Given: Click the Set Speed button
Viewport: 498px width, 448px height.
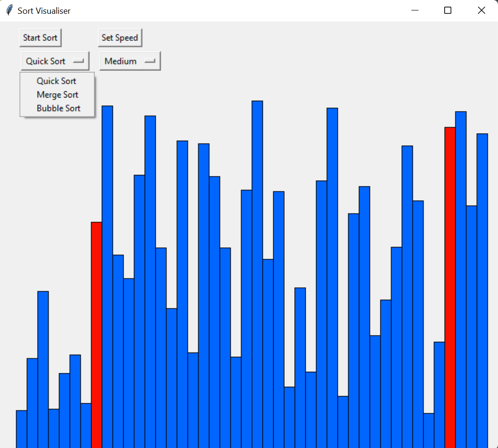Looking at the screenshot, I should [120, 38].
